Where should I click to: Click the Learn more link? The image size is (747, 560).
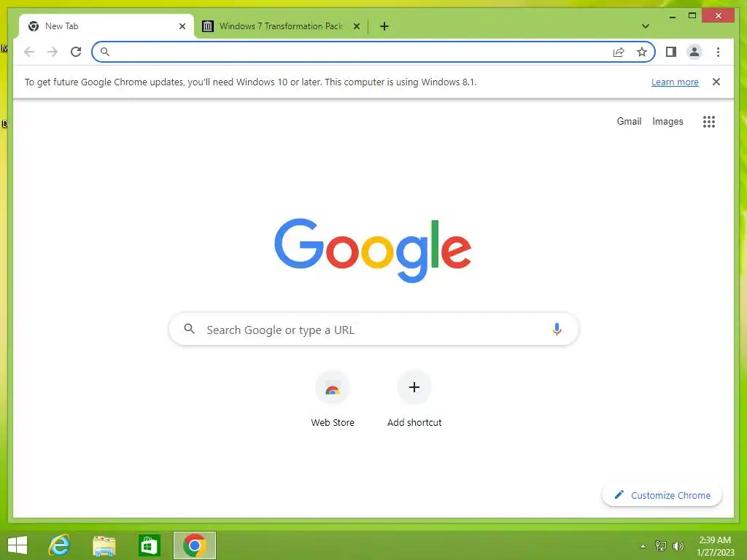point(675,82)
